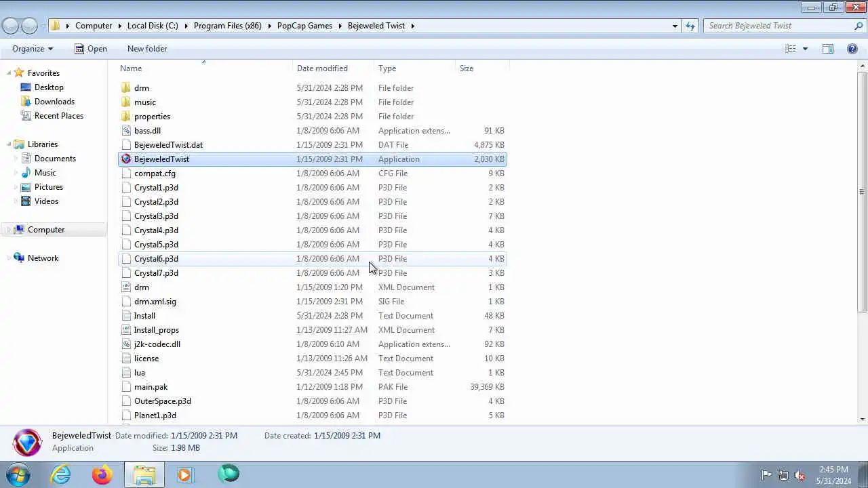Viewport: 868px width, 488px height.
Task: Select Network in the navigation pane
Action: click(x=43, y=258)
